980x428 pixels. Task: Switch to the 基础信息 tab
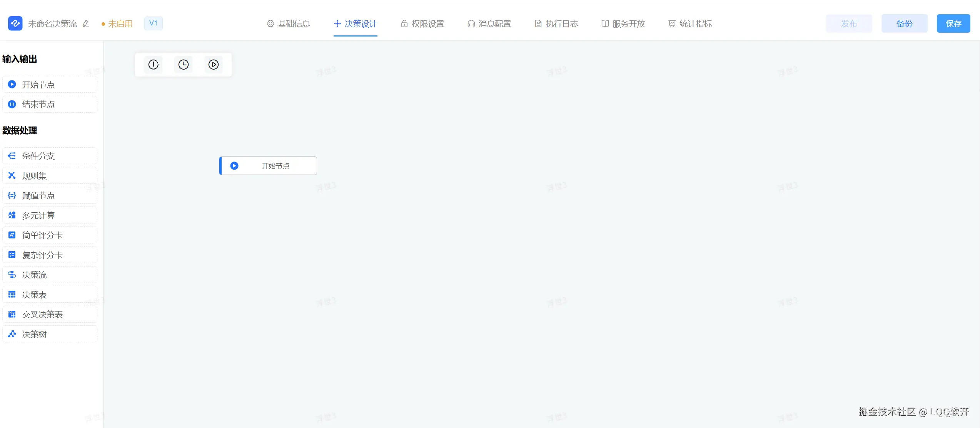click(x=289, y=24)
